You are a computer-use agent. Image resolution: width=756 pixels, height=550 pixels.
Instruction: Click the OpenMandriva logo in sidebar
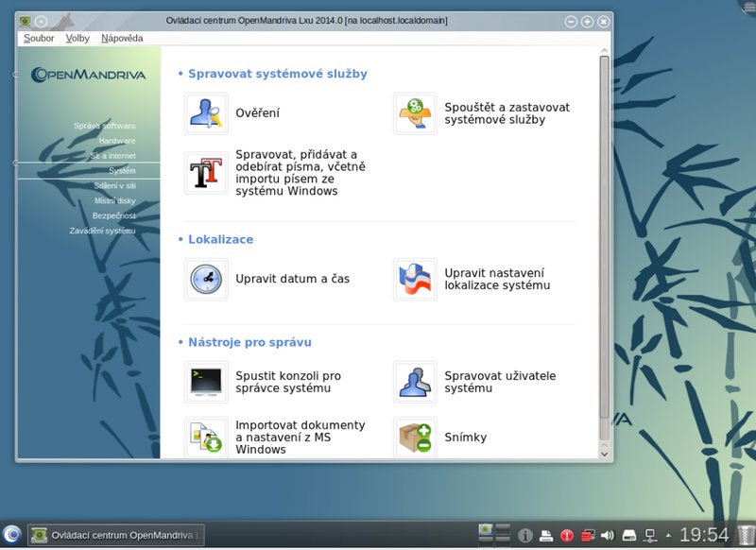tap(88, 75)
